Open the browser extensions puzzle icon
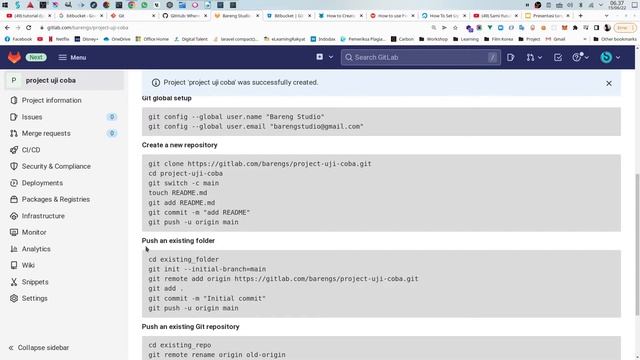The width and height of the screenshot is (640, 360). [575, 28]
